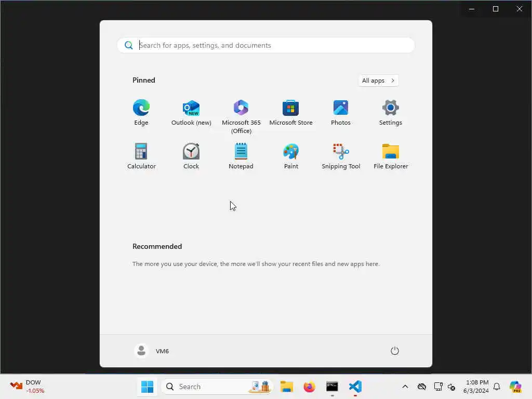Open File Explorer from the taskbar
The width and height of the screenshot is (532, 399).
click(x=287, y=387)
